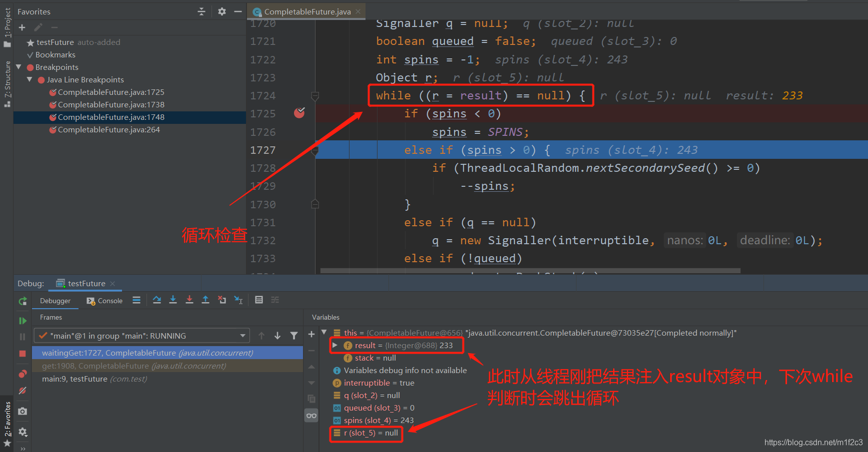This screenshot has height=452, width=868.
Task: Toggle watches view glasses icon
Action: tap(311, 416)
